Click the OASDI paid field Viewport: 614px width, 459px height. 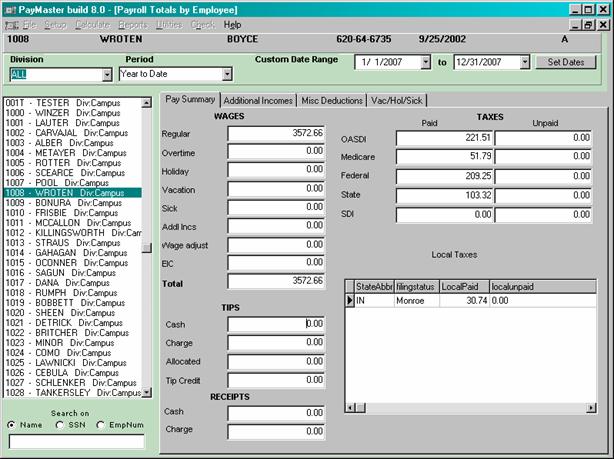[444, 138]
